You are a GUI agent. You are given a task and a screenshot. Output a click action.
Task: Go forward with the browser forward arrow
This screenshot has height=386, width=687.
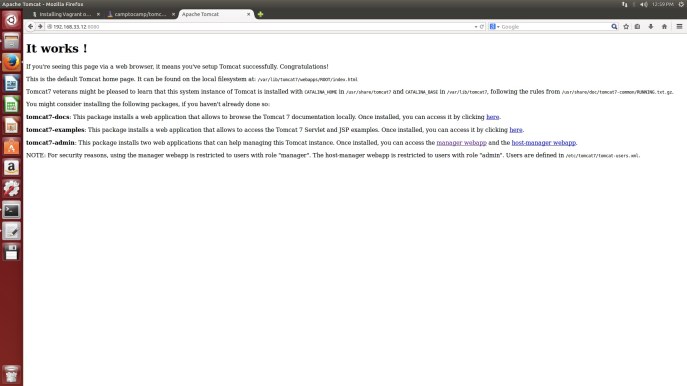pos(40,27)
